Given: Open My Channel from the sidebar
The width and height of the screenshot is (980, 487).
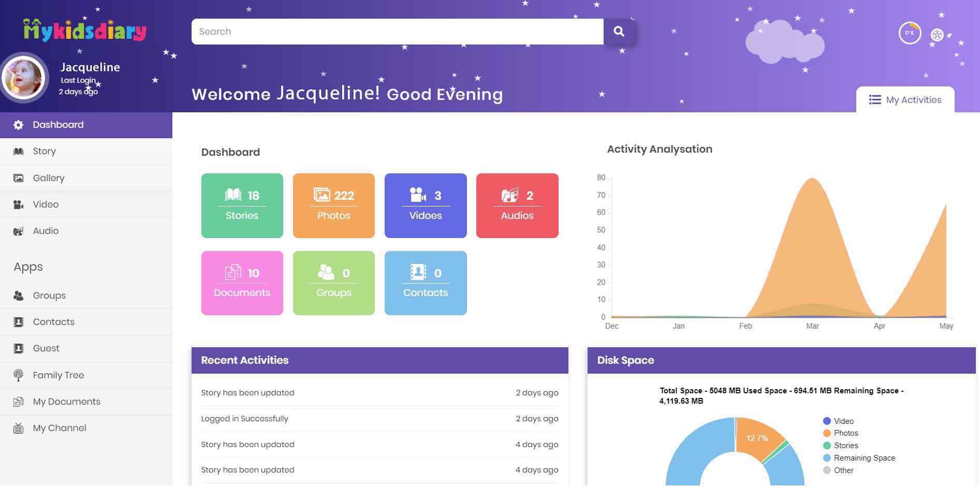Looking at the screenshot, I should click(59, 427).
